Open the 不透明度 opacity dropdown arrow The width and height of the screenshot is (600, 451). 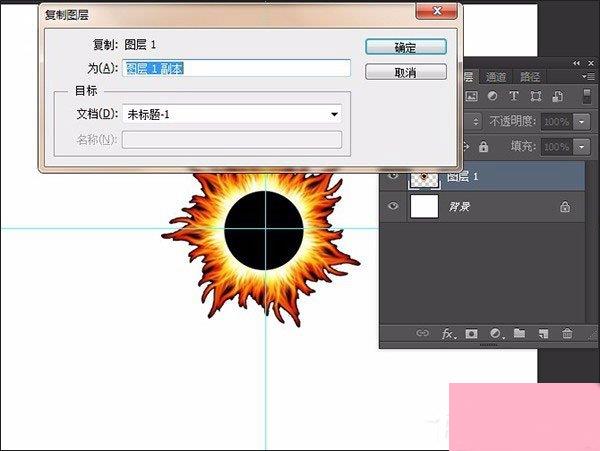pos(582,122)
